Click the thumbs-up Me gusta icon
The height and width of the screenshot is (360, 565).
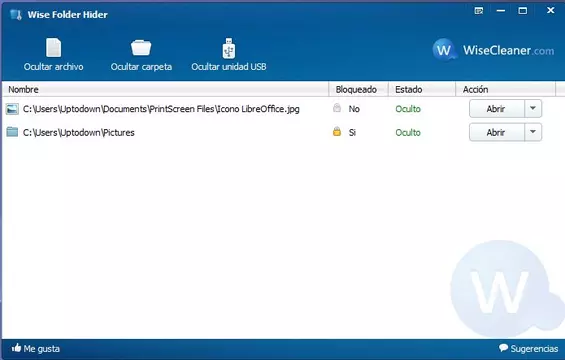[16, 348]
